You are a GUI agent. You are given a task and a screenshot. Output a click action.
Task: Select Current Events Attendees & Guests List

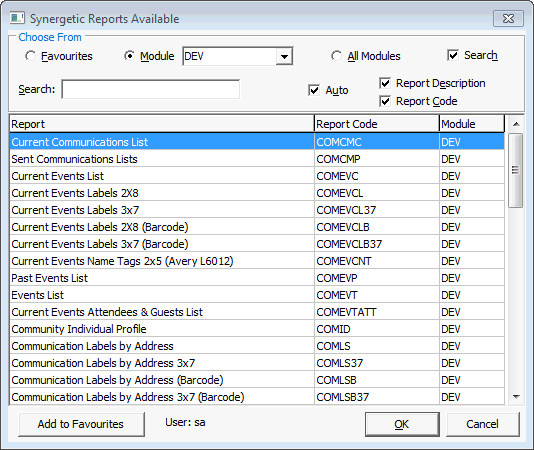(x=162, y=312)
